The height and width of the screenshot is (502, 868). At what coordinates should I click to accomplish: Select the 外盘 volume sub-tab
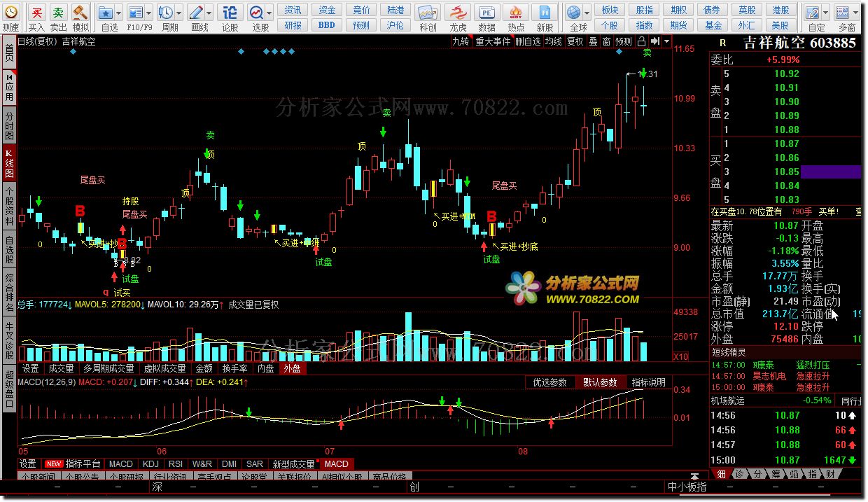pyautogui.click(x=292, y=368)
